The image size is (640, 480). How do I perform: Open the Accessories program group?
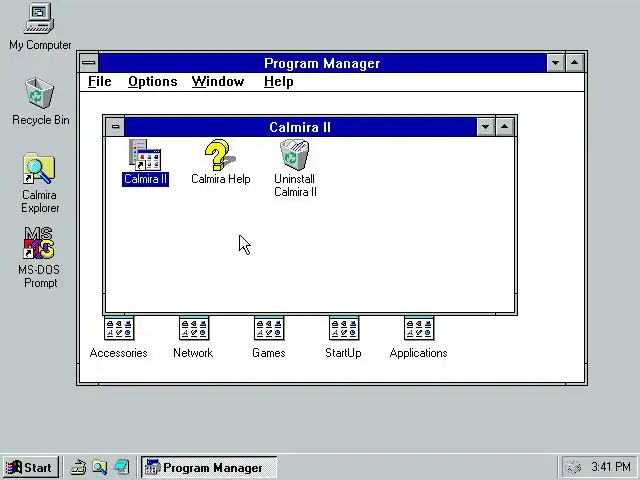(118, 337)
